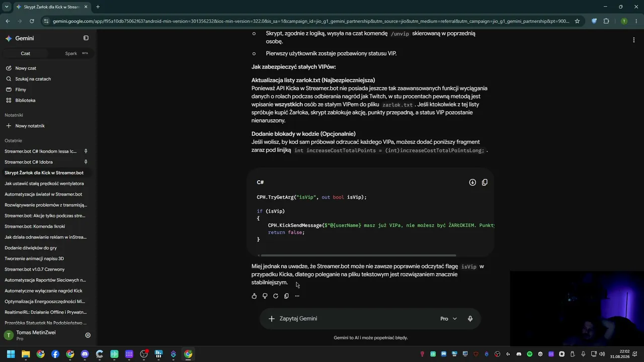The height and width of the screenshot is (362, 644).
Task: Copy the whole Gemini response
Action: pyautogui.click(x=286, y=296)
